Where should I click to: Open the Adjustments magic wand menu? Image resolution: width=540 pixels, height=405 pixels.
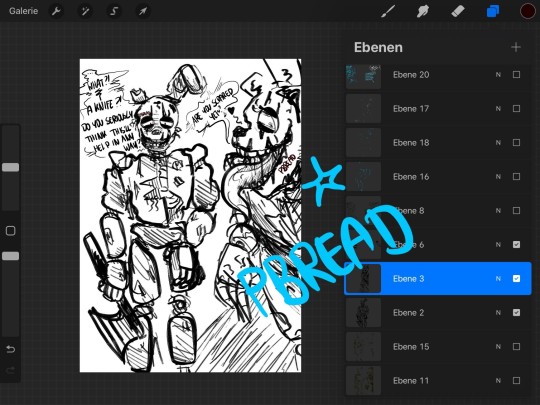coord(85,11)
